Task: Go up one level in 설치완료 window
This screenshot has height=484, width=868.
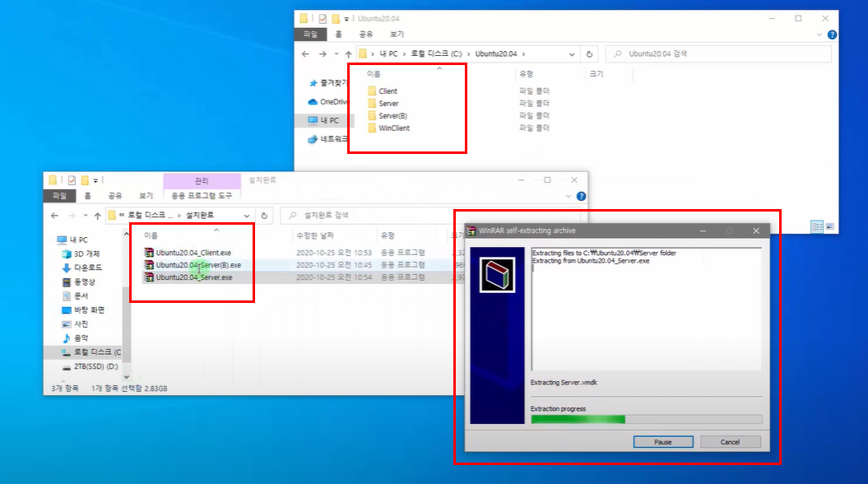Action: pos(97,216)
